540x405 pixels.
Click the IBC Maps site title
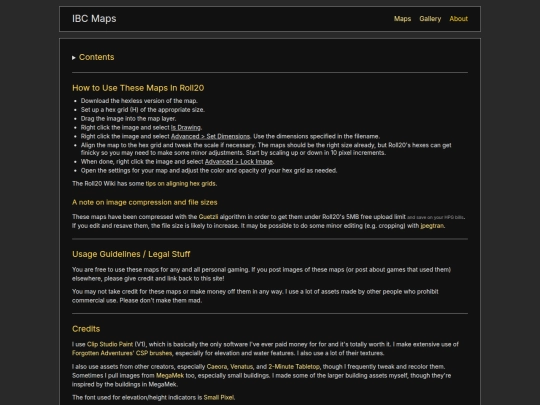pos(94,19)
